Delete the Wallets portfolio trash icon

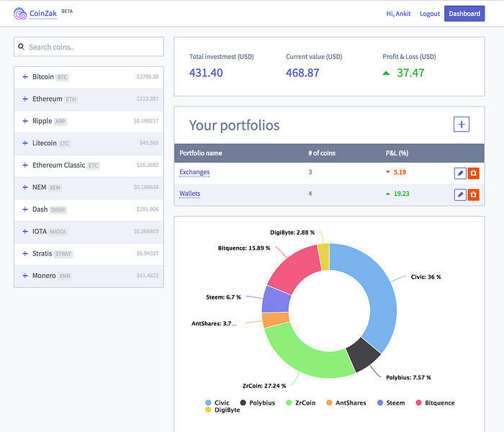(x=473, y=195)
